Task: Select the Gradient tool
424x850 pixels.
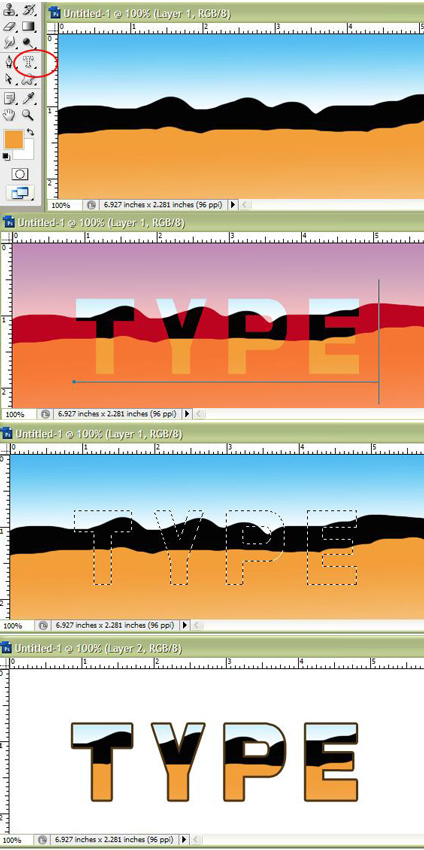Action: click(x=28, y=25)
